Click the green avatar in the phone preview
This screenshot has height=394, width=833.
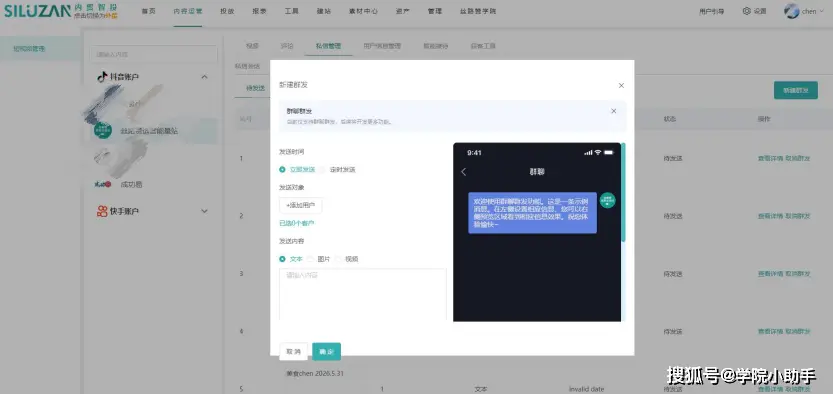point(608,200)
